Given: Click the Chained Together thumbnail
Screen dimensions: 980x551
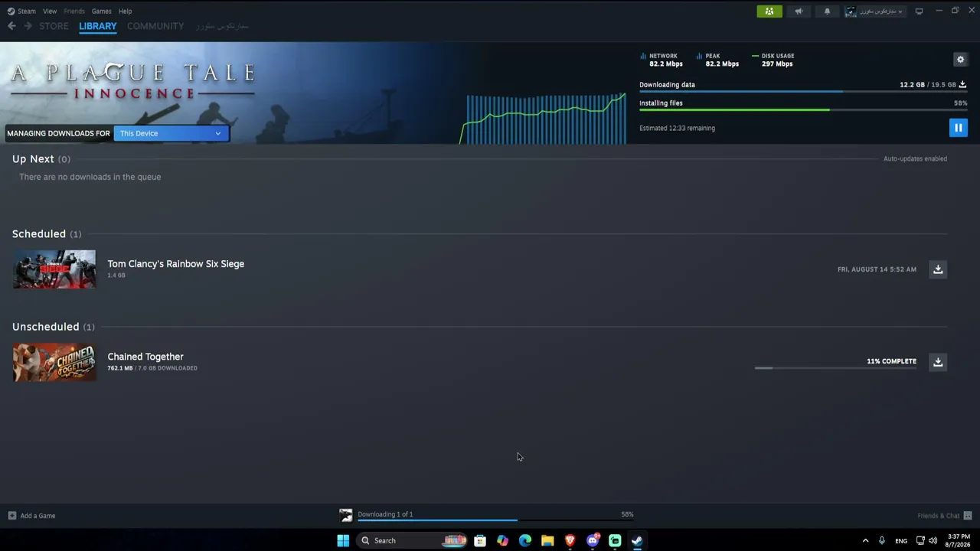Looking at the screenshot, I should coord(54,362).
